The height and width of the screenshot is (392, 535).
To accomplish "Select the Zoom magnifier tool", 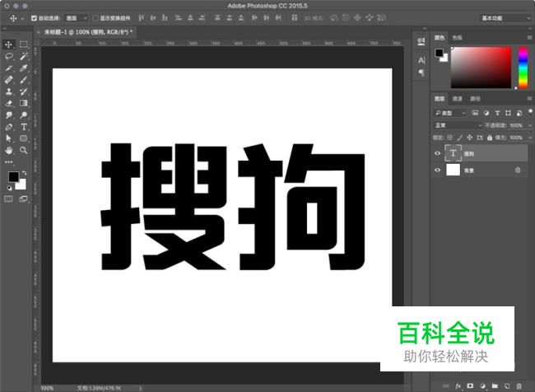I will point(24,150).
